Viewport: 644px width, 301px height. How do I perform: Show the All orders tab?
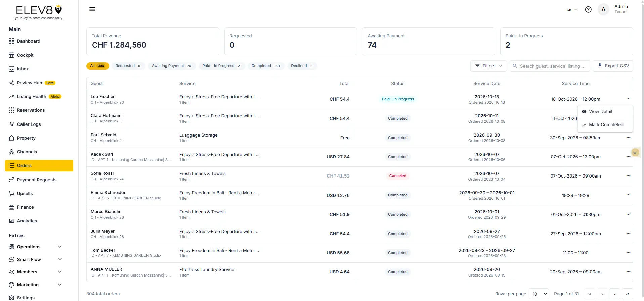tap(97, 66)
